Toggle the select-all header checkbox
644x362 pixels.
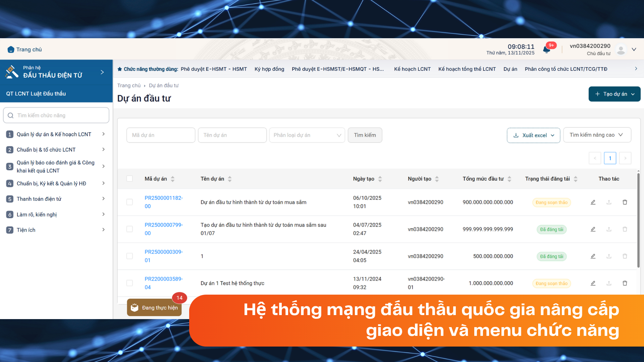(x=129, y=179)
